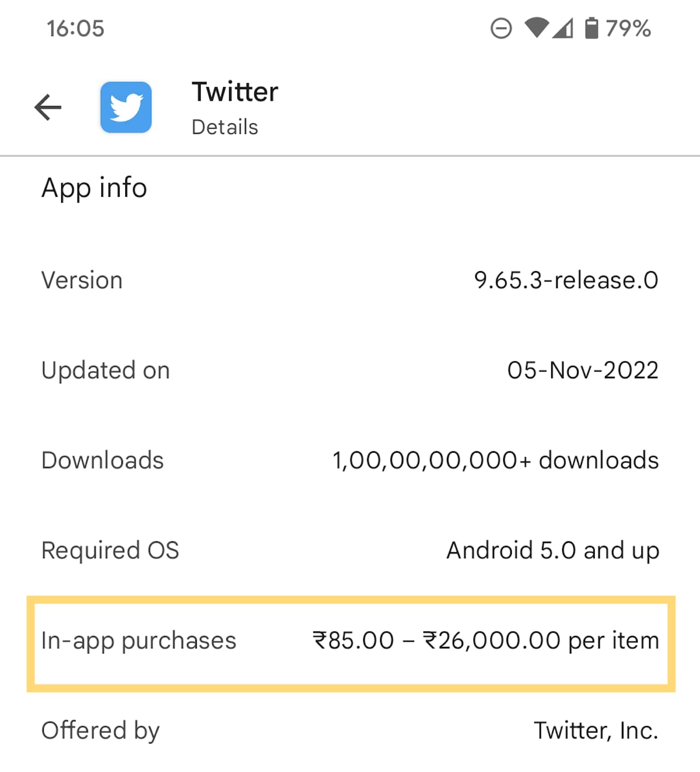Tap the Updated on date 05-Nov-2022
The height and width of the screenshot is (772, 700).
(582, 371)
